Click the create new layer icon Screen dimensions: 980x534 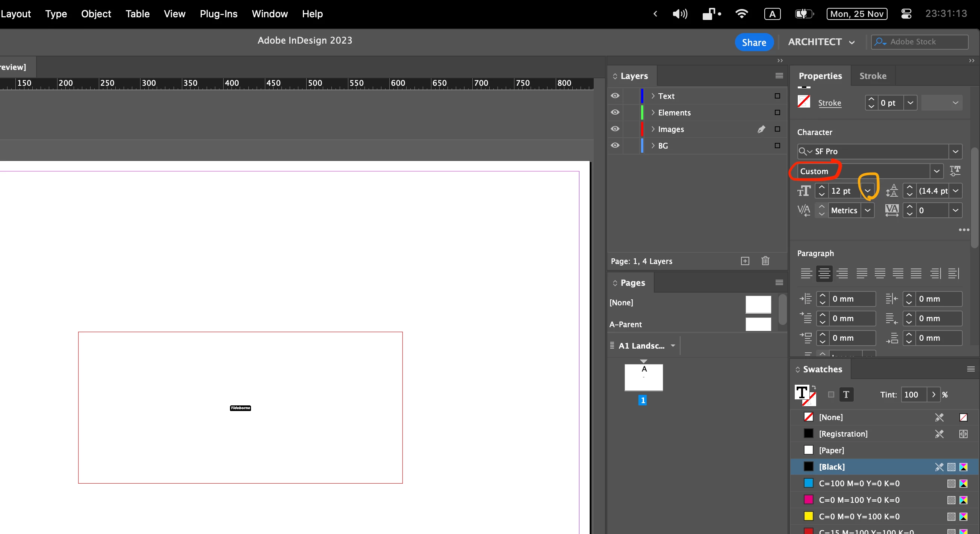[745, 261]
